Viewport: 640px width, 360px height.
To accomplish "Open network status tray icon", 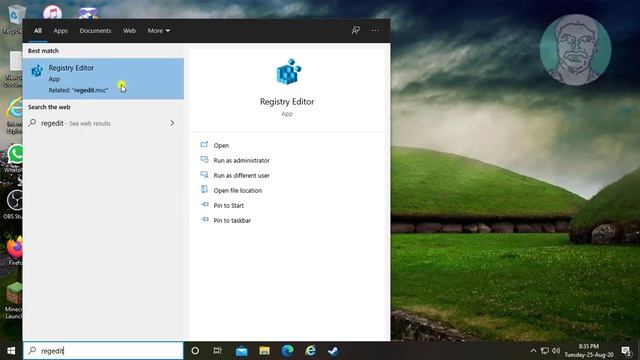I will pyautogui.click(x=544, y=351).
